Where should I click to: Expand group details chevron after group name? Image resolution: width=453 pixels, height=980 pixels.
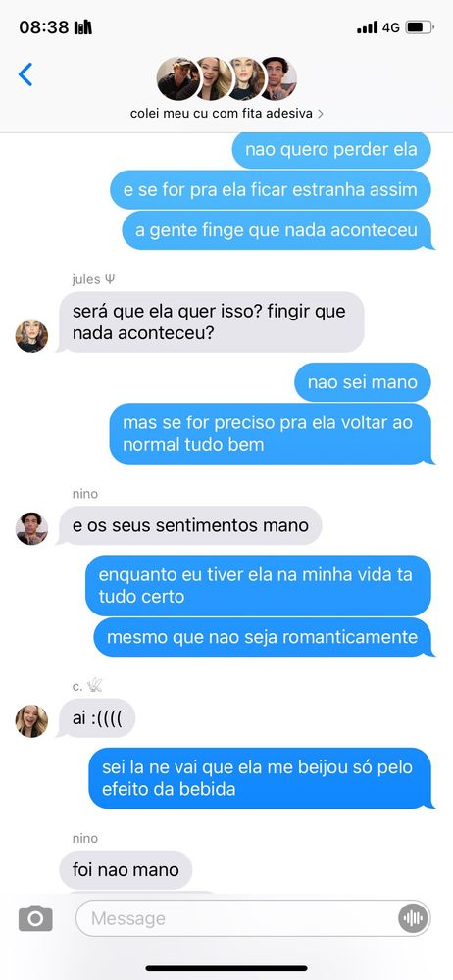pos(321,114)
